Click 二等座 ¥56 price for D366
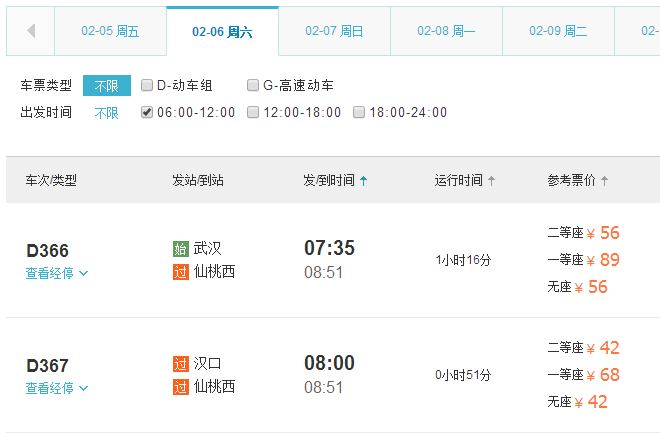Image resolution: width=660 pixels, height=433 pixels. tap(583, 233)
